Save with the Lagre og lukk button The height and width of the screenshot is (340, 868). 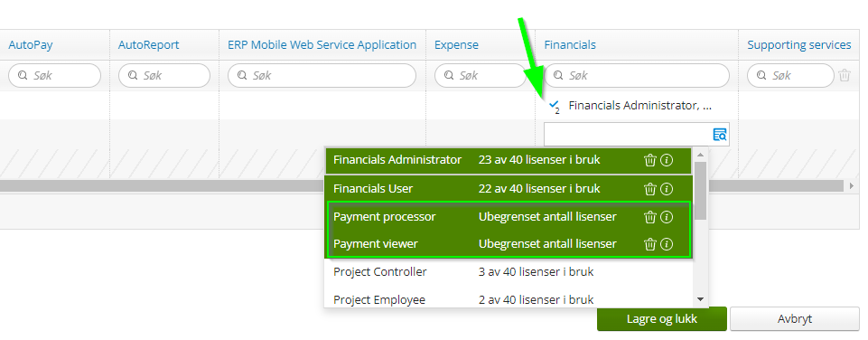pos(661,319)
